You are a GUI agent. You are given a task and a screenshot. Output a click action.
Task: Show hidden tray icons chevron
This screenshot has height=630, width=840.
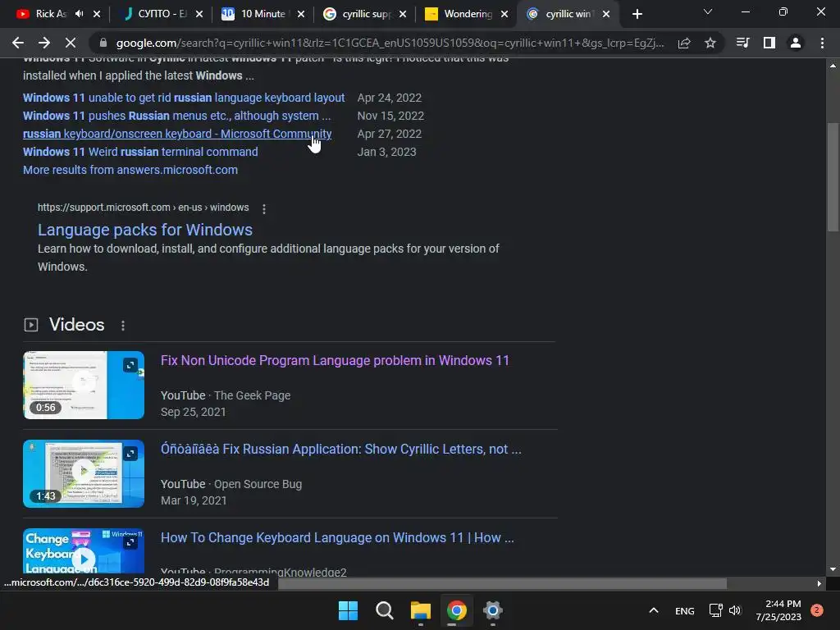[654, 610]
